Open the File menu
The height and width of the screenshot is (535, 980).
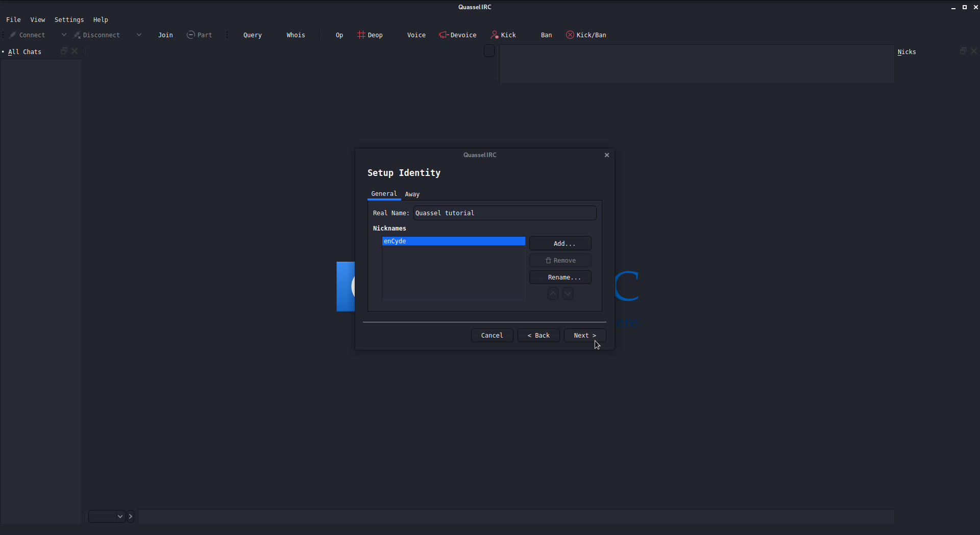click(x=13, y=20)
